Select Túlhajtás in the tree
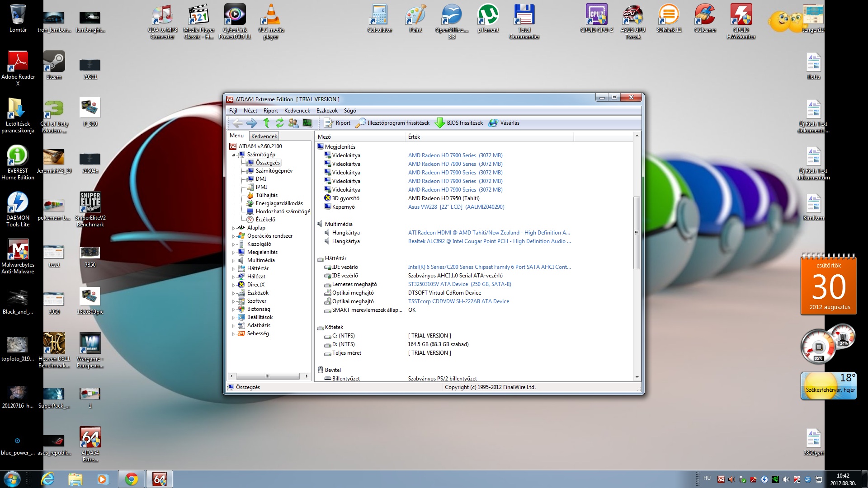Image resolution: width=868 pixels, height=488 pixels. (x=267, y=195)
